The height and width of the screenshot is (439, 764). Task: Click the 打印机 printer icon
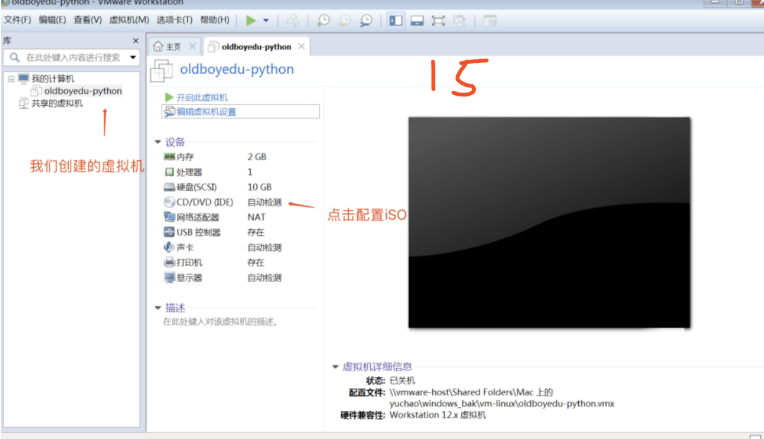pyautogui.click(x=169, y=262)
